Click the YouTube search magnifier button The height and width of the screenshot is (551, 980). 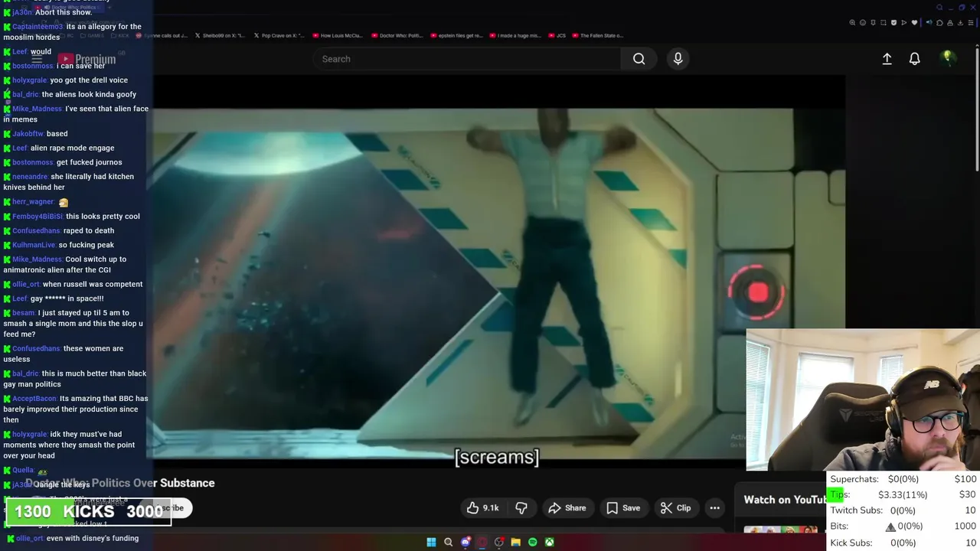(x=639, y=59)
